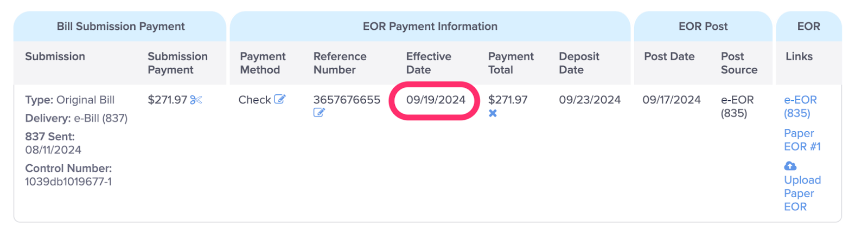Click the Post Source column header
868x233 pixels.
739,63
